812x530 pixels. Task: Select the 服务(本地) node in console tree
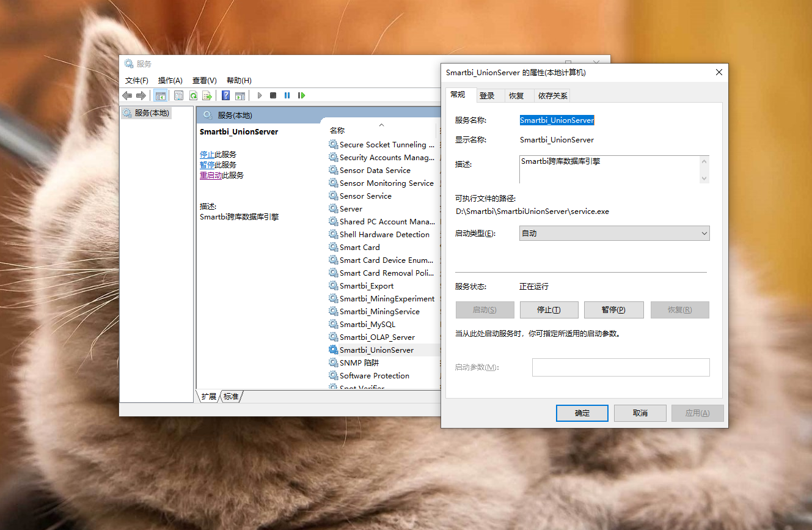click(x=146, y=113)
